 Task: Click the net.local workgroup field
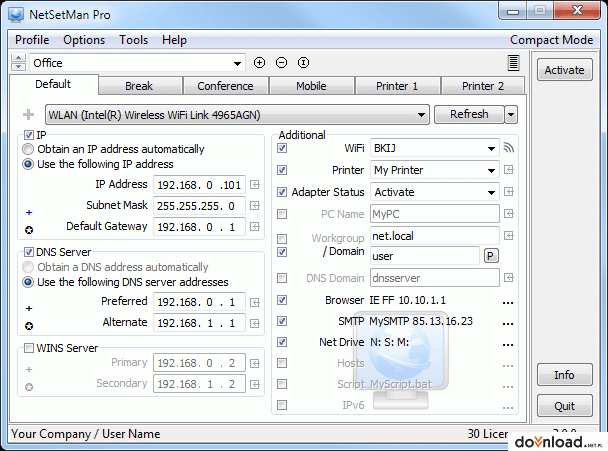435,236
